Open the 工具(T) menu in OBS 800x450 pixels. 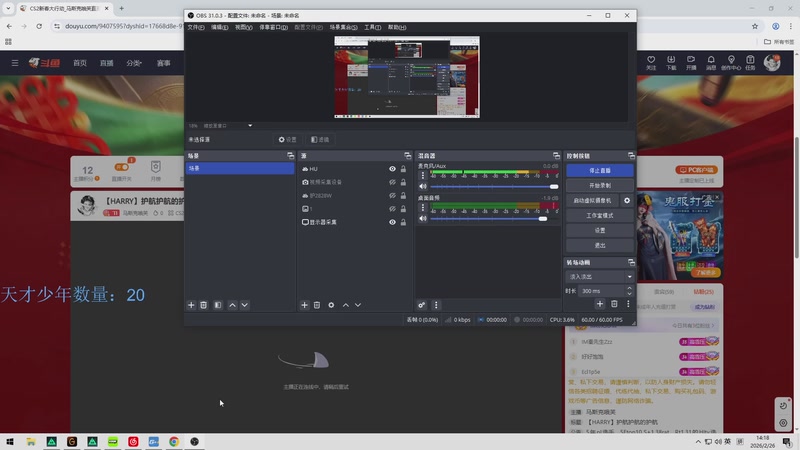(x=372, y=28)
